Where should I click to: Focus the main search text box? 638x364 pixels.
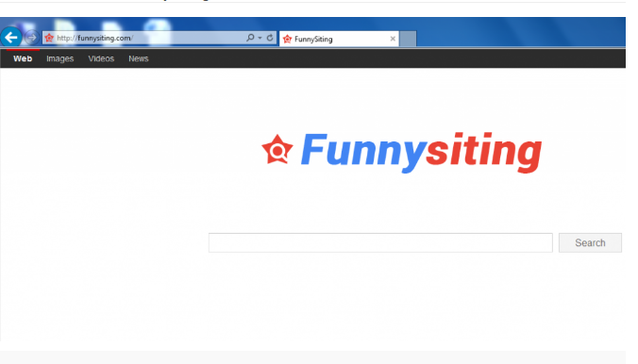tap(380, 242)
